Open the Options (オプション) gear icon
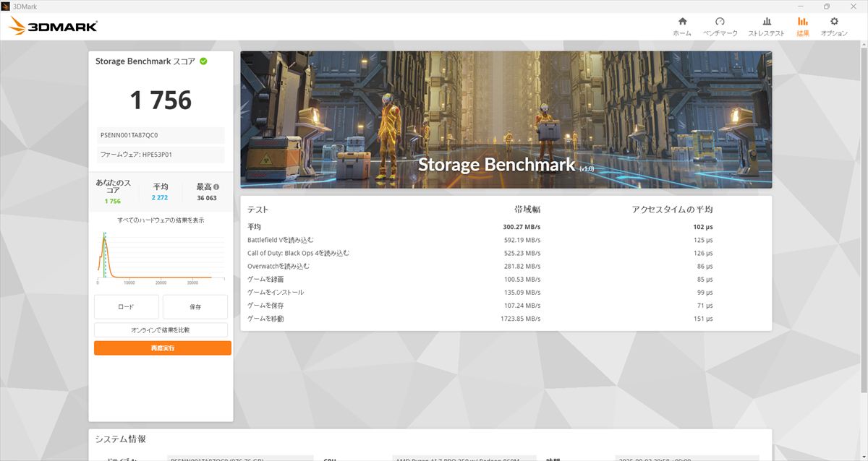 (834, 26)
